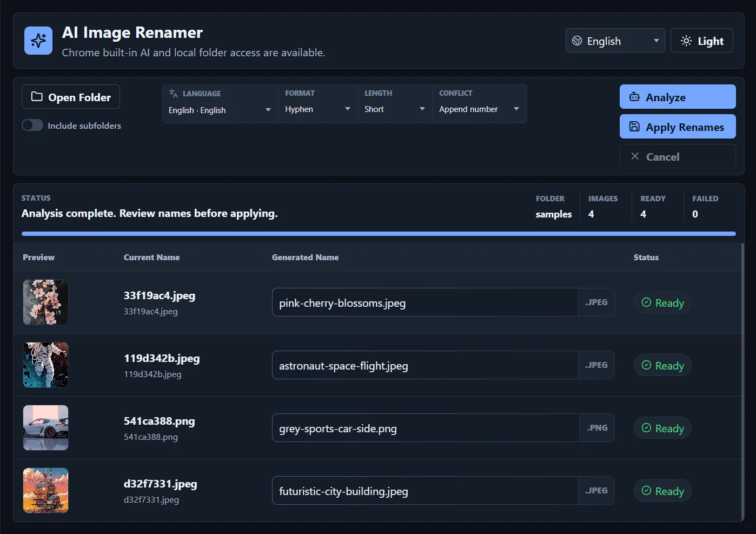Open the FORMAT Hyphen dropdown
The height and width of the screenshot is (534, 756).
tap(318, 109)
